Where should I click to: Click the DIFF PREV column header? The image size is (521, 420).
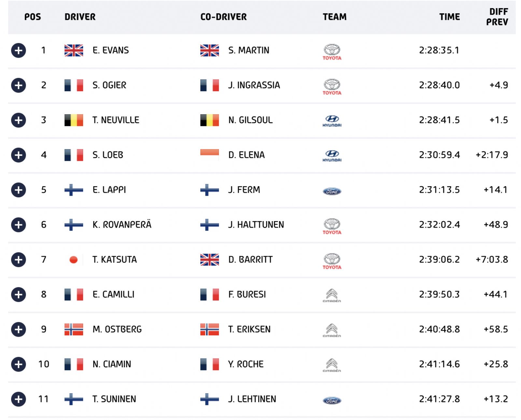497,17
